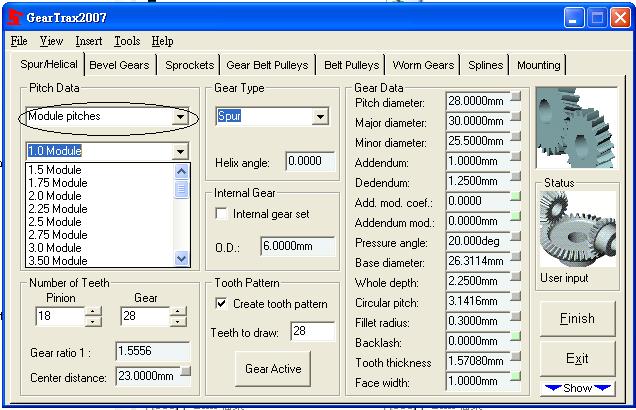Toggle the square beside Pitch diameter

click(x=516, y=97)
